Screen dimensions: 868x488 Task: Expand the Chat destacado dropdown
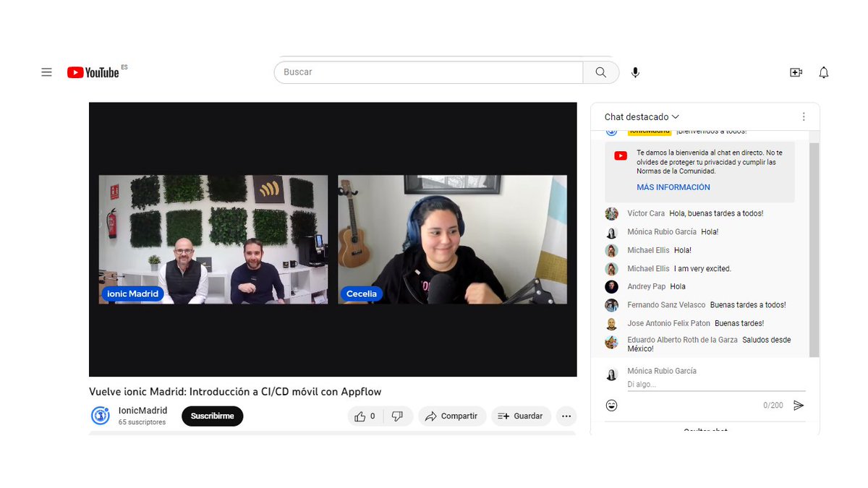[642, 117]
